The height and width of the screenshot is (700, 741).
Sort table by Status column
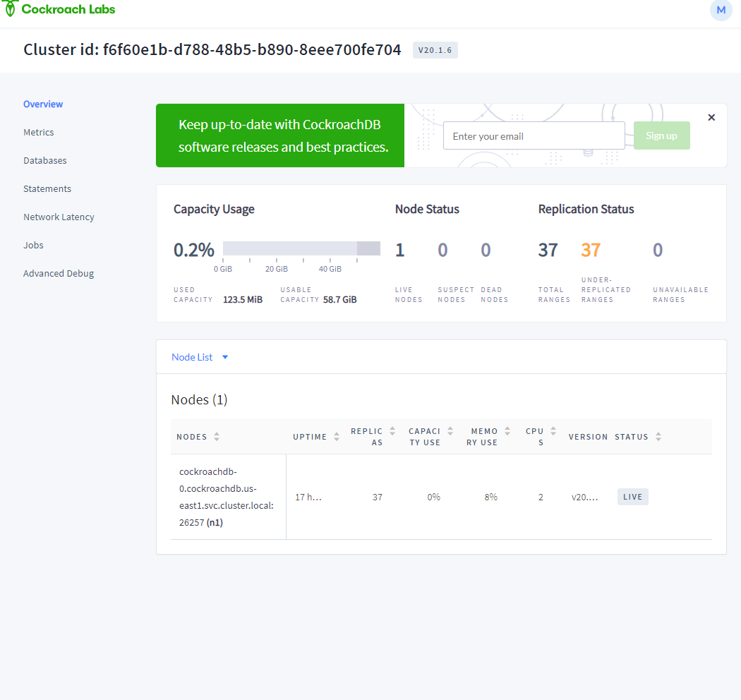coord(637,437)
